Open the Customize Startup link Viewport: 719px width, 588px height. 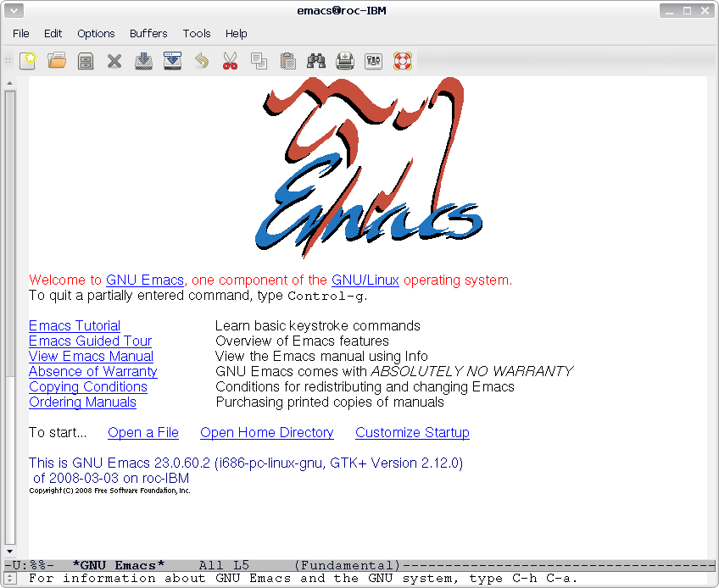[x=412, y=433]
